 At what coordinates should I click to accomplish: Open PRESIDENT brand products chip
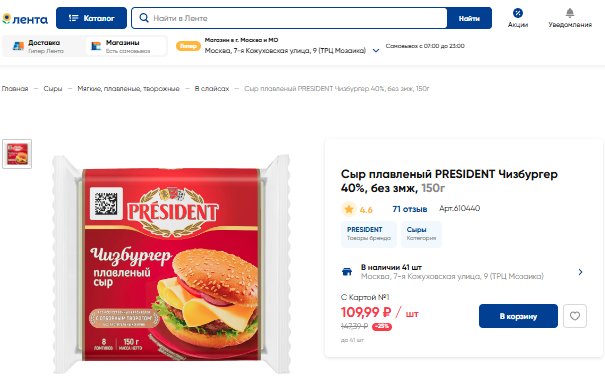pyautogui.click(x=368, y=234)
